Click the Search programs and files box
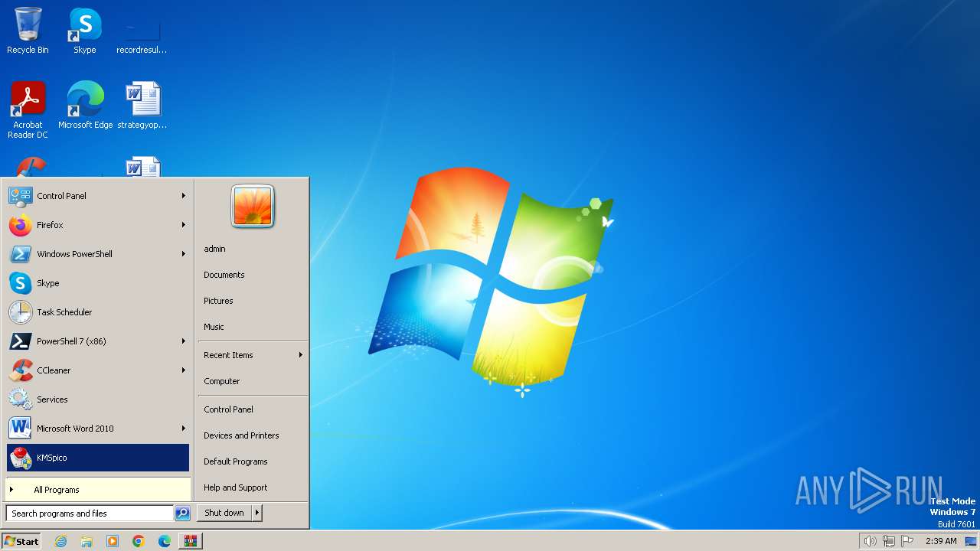The width and height of the screenshot is (980, 551). (x=90, y=514)
